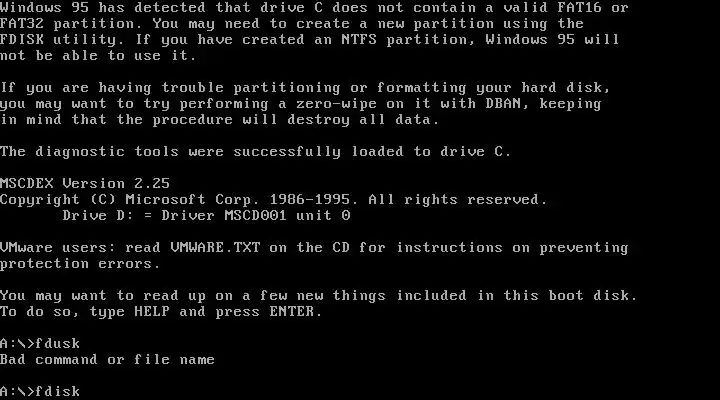
Task: Click the 'All rights reserved.' text
Action: tap(458, 199)
